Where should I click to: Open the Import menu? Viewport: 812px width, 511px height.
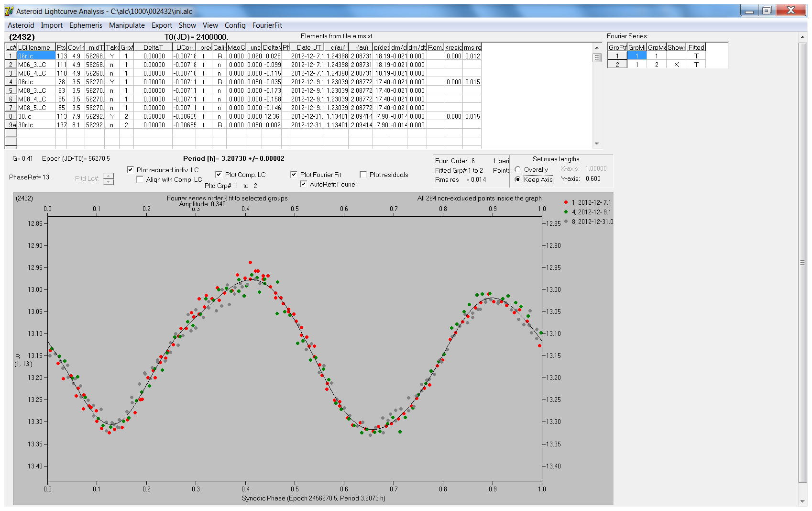(52, 25)
